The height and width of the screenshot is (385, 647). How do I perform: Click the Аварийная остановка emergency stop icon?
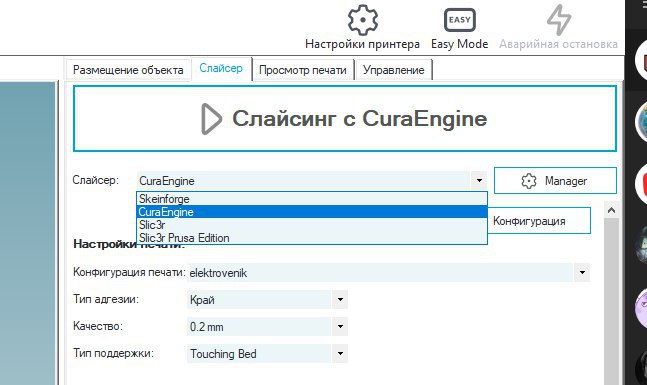click(559, 20)
